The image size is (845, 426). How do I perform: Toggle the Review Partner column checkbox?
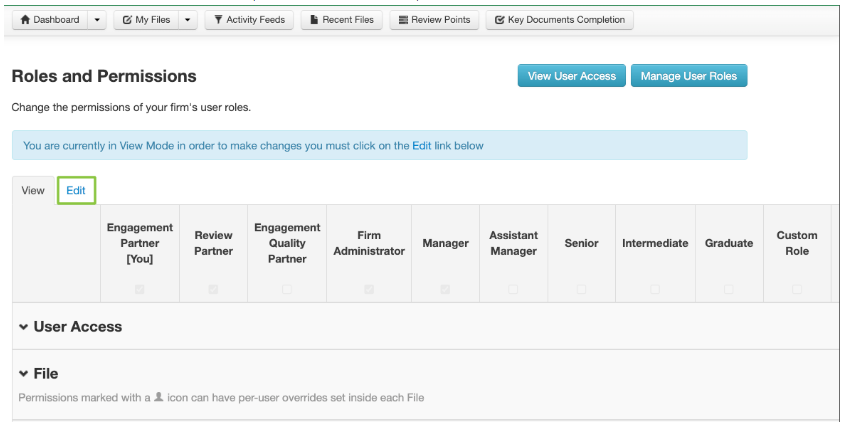(213, 289)
